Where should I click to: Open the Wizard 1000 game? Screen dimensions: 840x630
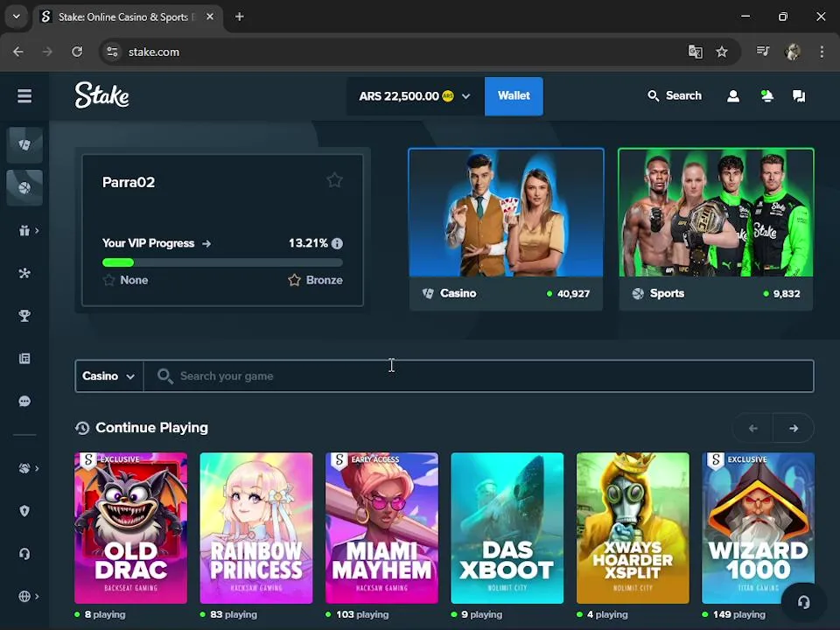(758, 528)
